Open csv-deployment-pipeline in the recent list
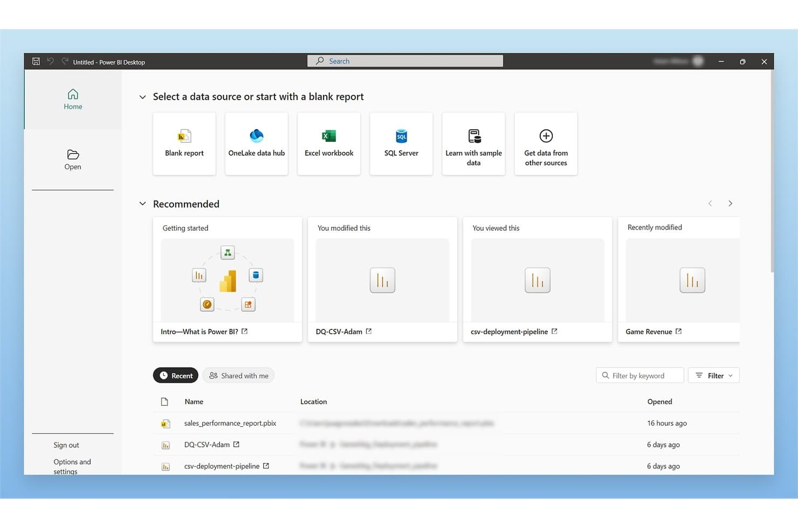The width and height of the screenshot is (798, 532). tap(222, 466)
